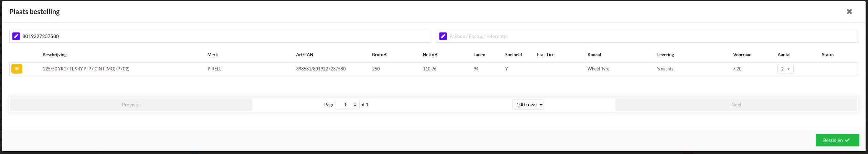Close the Plaats bestelling dialog
868x154 pixels.
(x=849, y=12)
